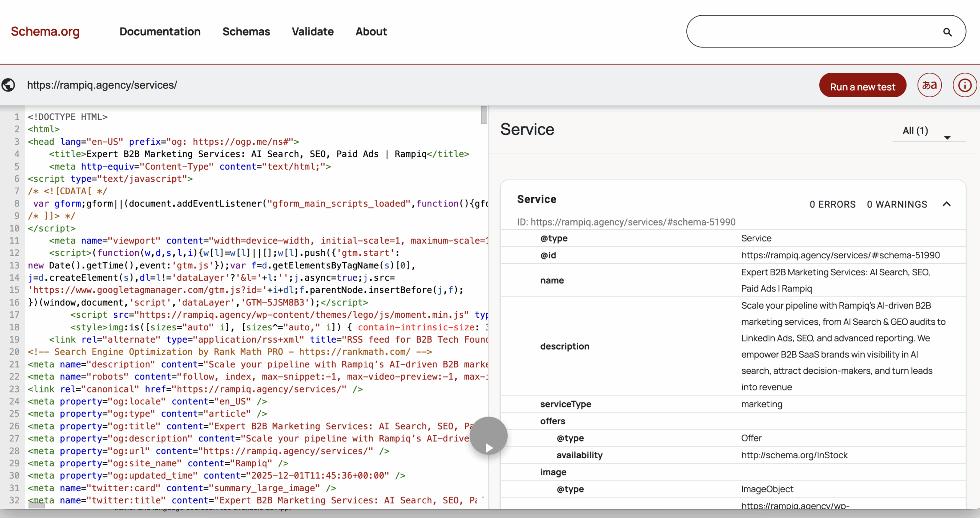
Task: Expand the dropdown arrow under All (1)
Action: tap(947, 138)
